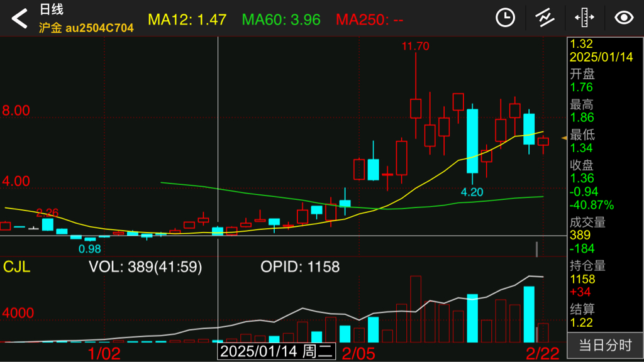This screenshot has height=362, width=644.
Task: Select the measuring ruler tool icon
Action: tap(584, 18)
